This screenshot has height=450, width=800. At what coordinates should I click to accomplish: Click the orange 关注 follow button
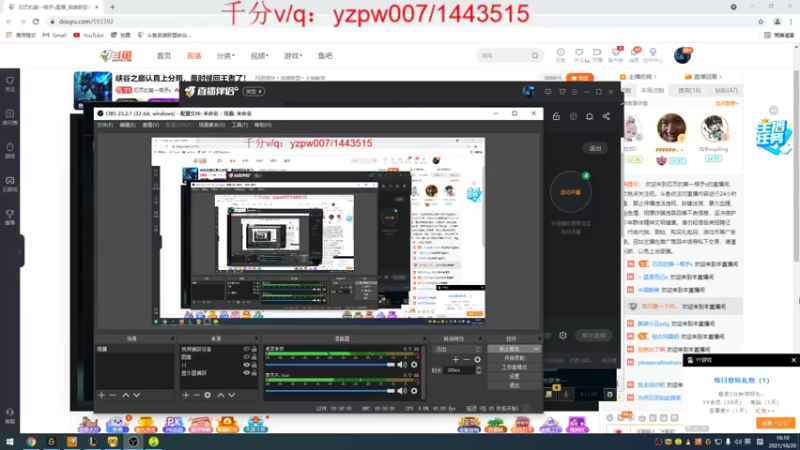coord(580,78)
